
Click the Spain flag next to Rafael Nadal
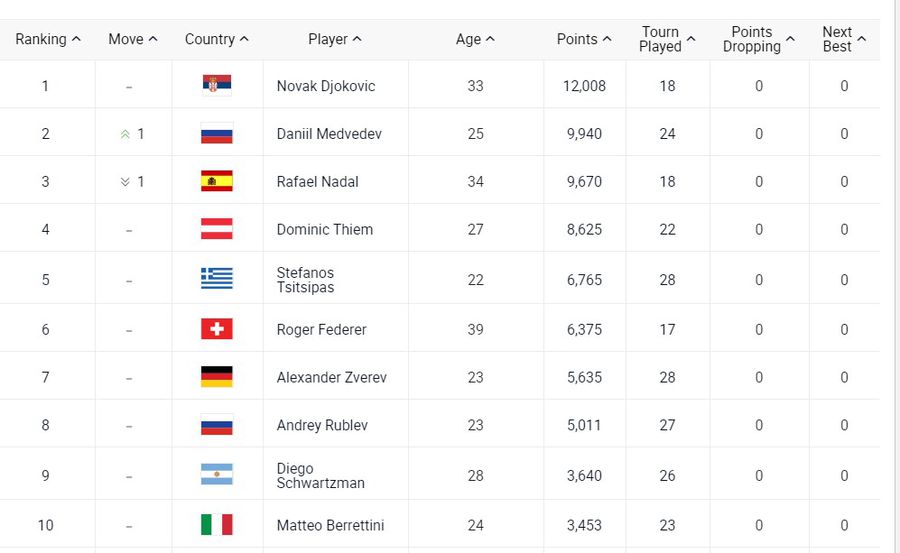[217, 181]
